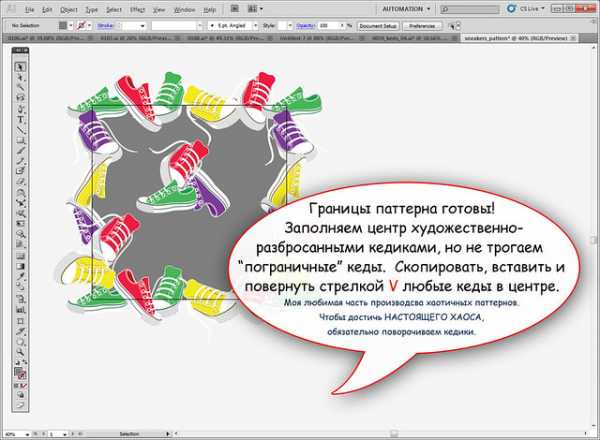
Task: Select the Rectangle tool
Action: [20, 141]
